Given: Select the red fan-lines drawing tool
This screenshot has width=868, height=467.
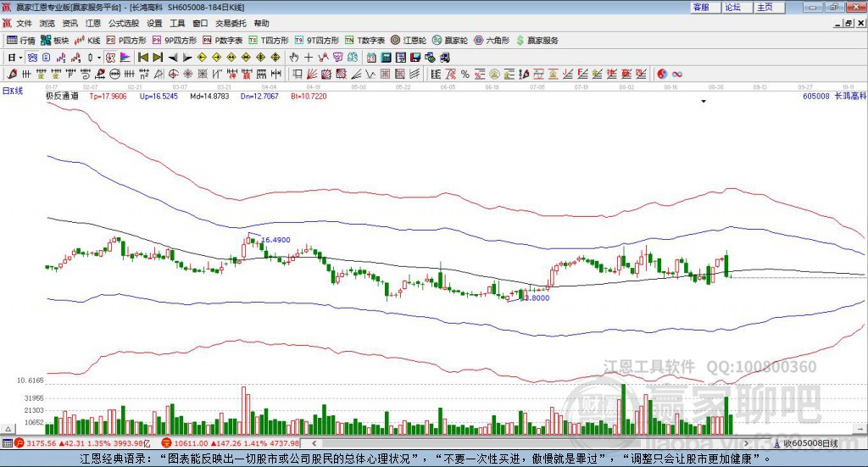Looking at the screenshot, I should (312, 74).
